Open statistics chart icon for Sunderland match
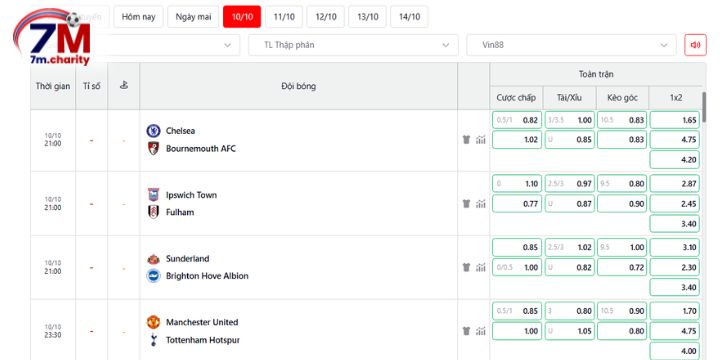The image size is (720, 360). click(x=481, y=267)
